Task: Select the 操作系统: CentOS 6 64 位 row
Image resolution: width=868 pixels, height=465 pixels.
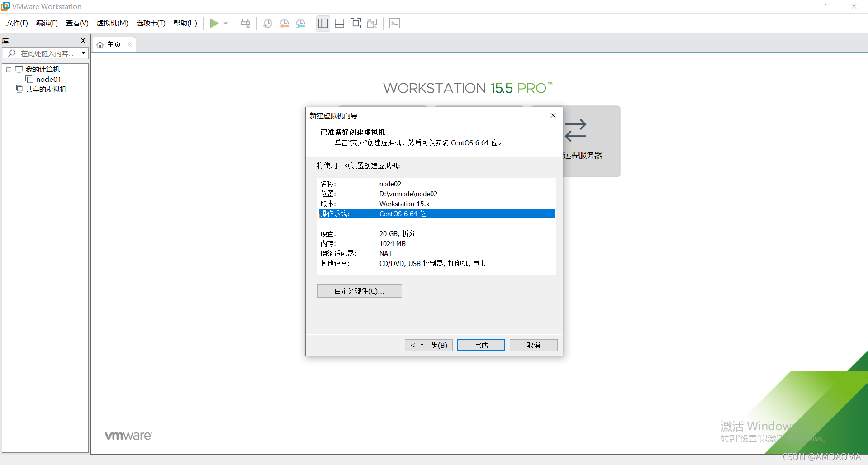Action: pos(436,214)
